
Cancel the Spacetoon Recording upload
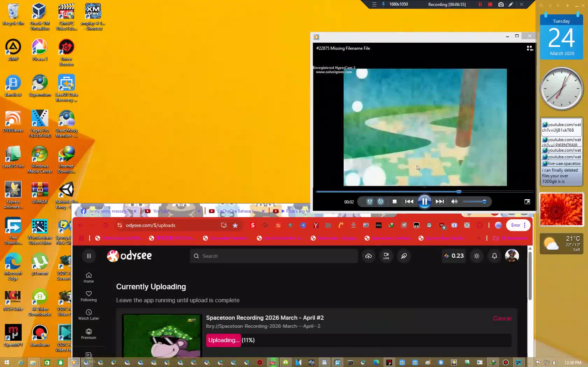pyautogui.click(x=502, y=318)
